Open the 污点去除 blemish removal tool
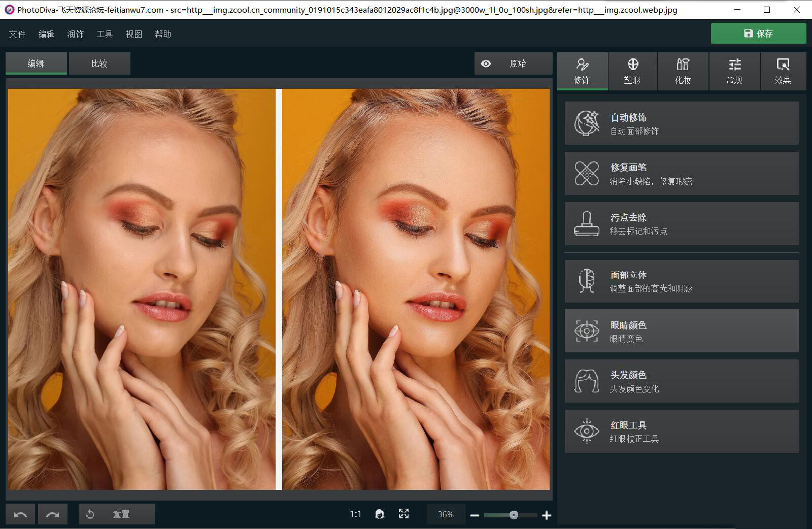 point(682,223)
